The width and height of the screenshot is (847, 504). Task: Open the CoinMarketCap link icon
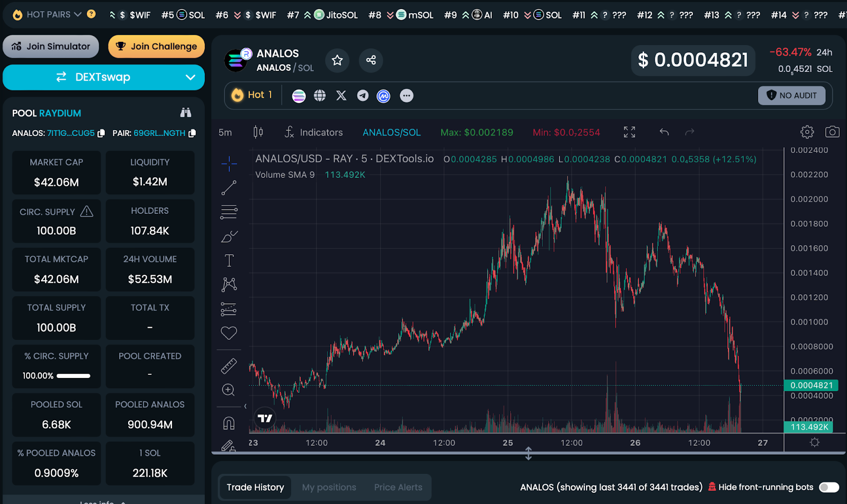(384, 96)
